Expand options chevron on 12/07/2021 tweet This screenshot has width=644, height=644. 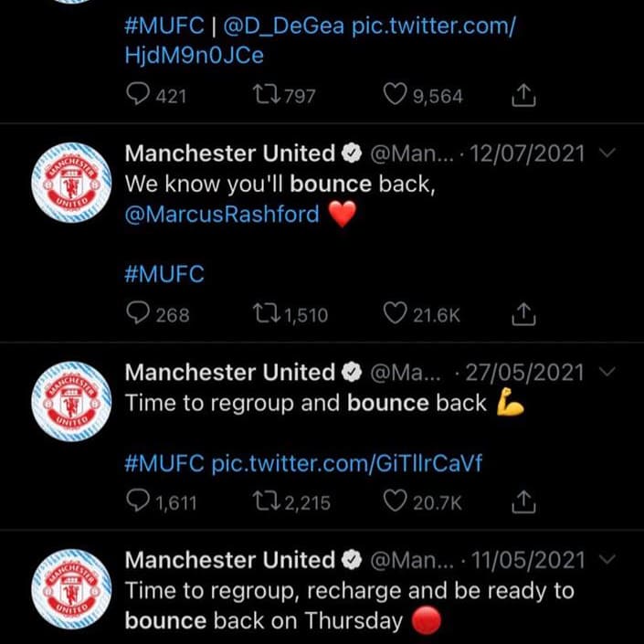coord(607,153)
